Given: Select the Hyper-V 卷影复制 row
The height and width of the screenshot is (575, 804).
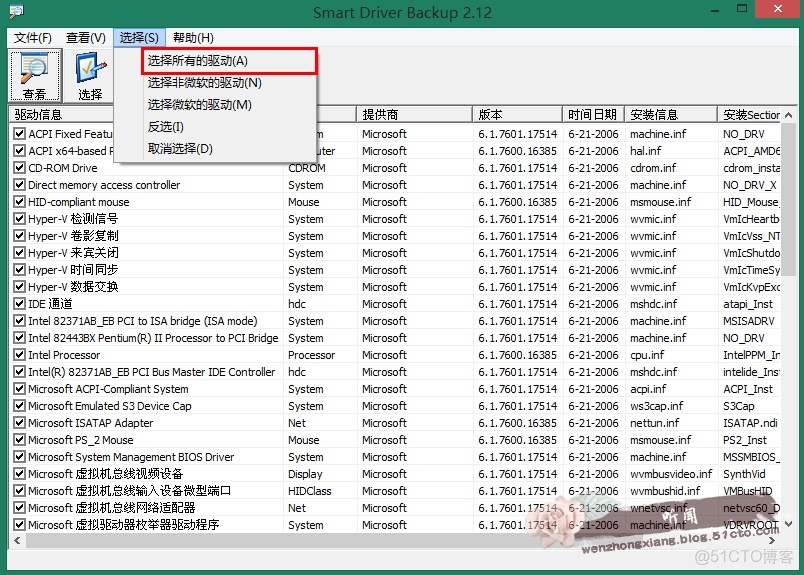Looking at the screenshot, I should (x=395, y=236).
